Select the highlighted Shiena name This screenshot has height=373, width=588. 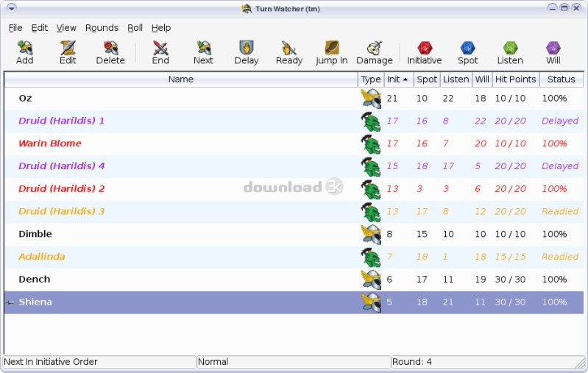click(35, 302)
